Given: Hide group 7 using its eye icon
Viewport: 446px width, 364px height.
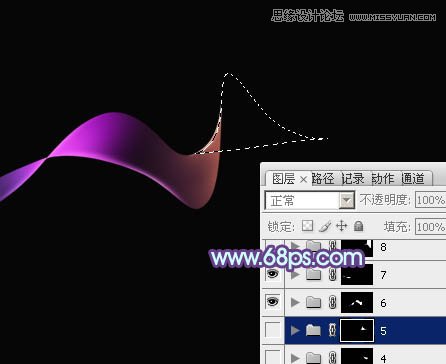Looking at the screenshot, I should [x=273, y=274].
